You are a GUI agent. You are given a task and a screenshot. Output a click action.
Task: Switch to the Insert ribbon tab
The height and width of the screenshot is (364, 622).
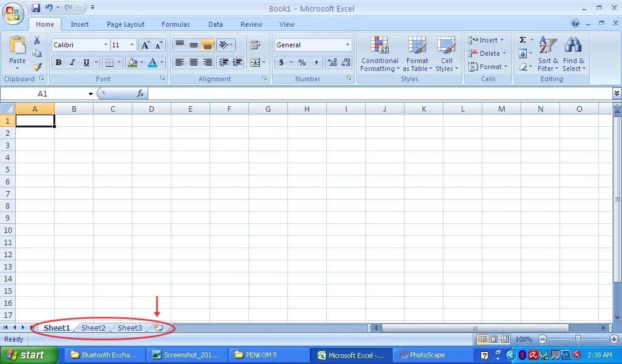80,24
